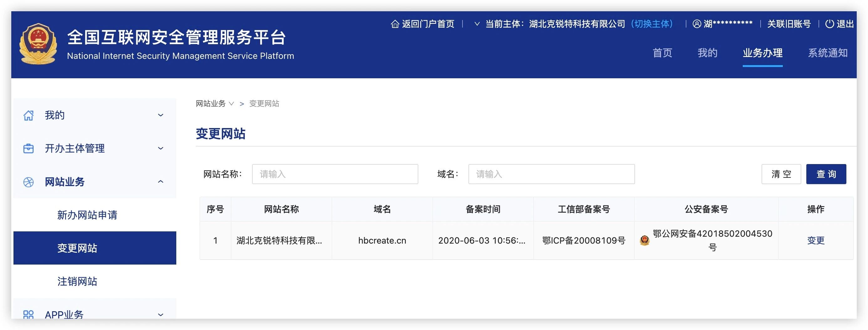Screen dimensions: 868x330
Task: Open the 我的 top navigation tab
Action: pos(707,53)
